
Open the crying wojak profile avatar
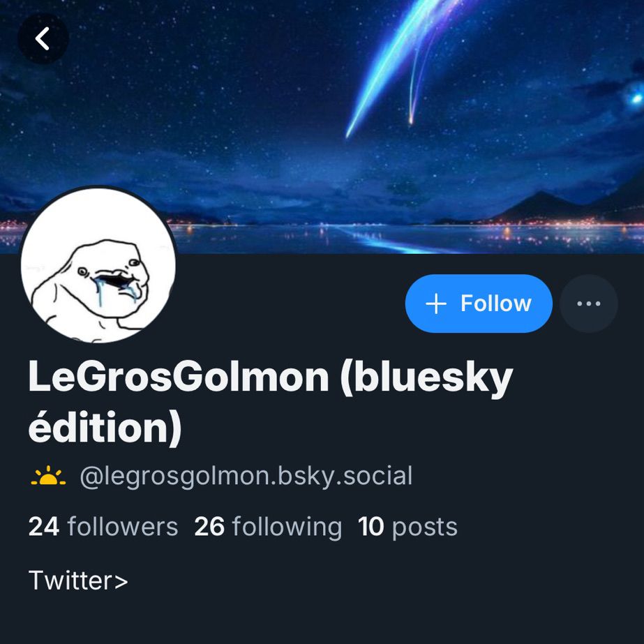98,264
